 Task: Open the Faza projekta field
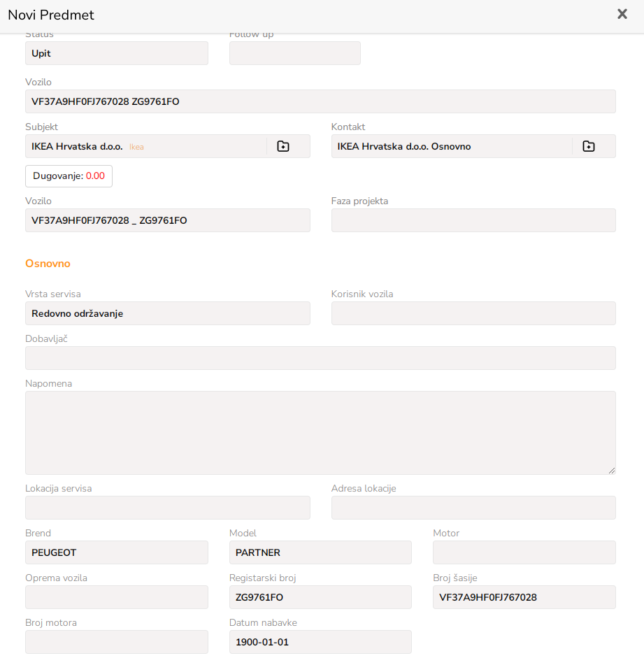click(473, 220)
